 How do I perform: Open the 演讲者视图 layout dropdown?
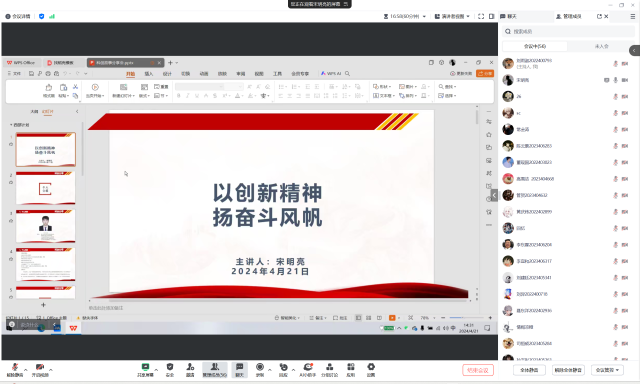click(452, 16)
